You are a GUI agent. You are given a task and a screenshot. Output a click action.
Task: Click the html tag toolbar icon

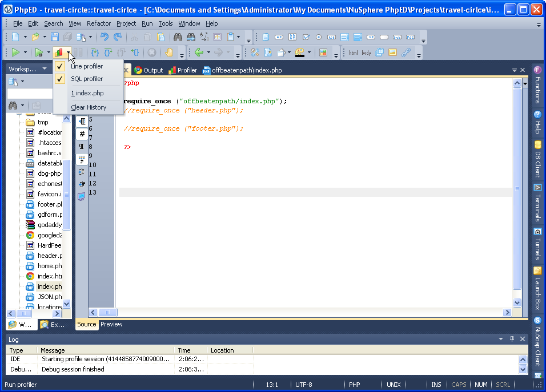[354, 52]
